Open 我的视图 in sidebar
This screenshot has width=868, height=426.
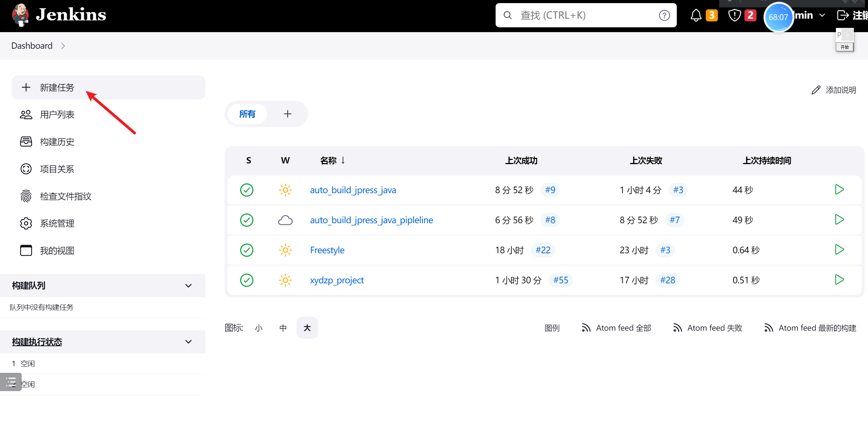pos(108,250)
